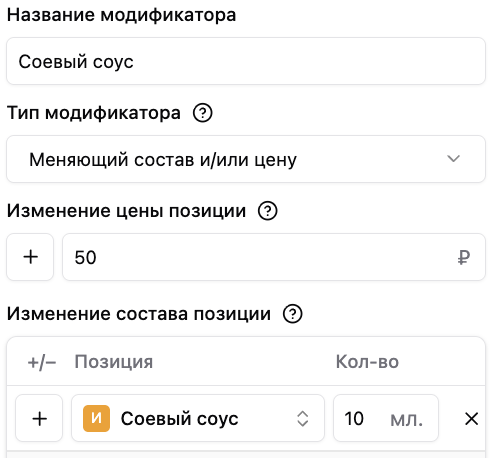Click the Кол-во column header
Screen dimensions: 494x458
[367, 362]
